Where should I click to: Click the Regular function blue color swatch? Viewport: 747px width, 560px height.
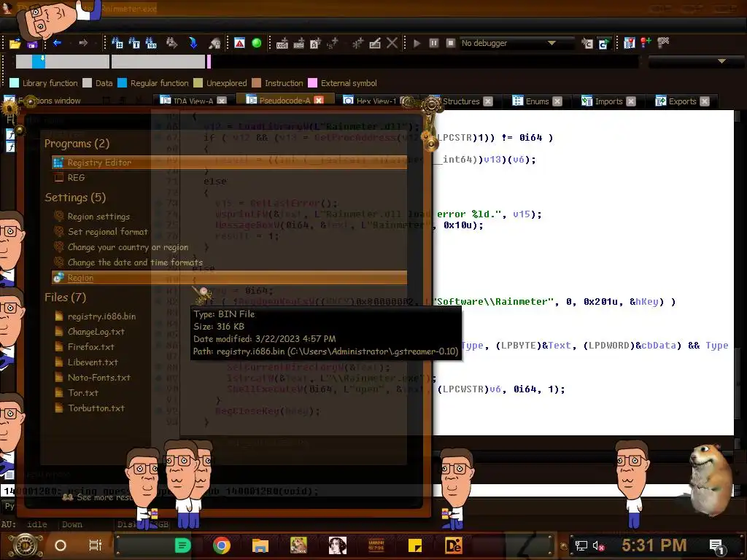[x=122, y=83]
